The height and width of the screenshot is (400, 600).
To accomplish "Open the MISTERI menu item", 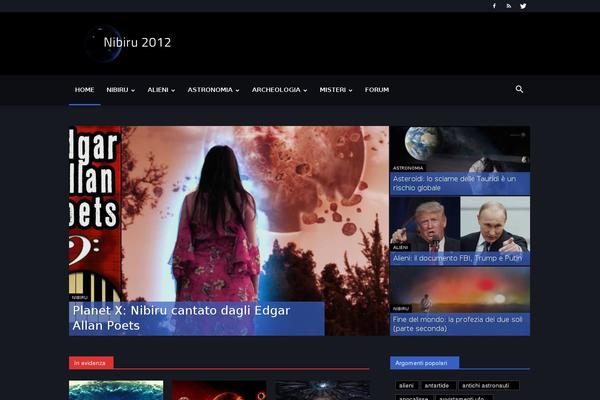I will click(x=333, y=90).
